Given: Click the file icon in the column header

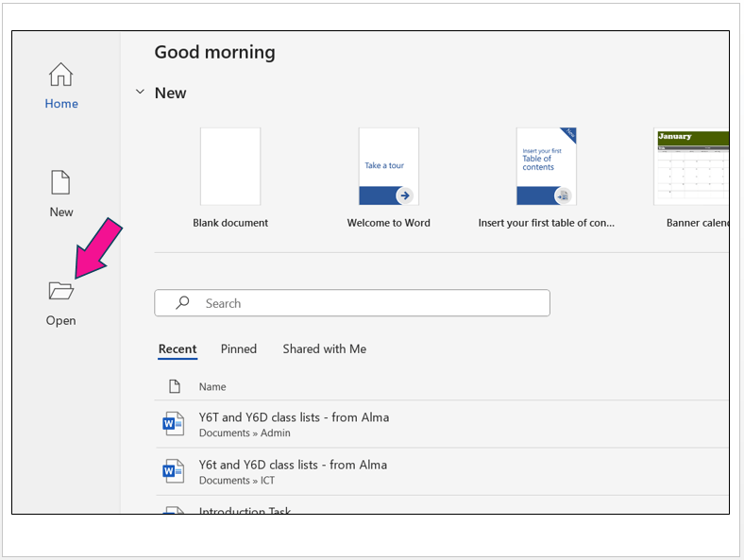Looking at the screenshot, I should (174, 386).
